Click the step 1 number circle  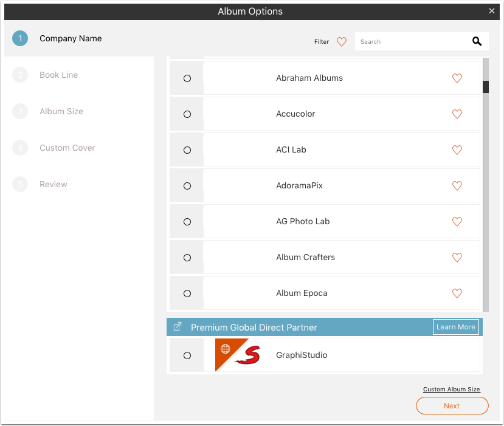[x=20, y=38]
